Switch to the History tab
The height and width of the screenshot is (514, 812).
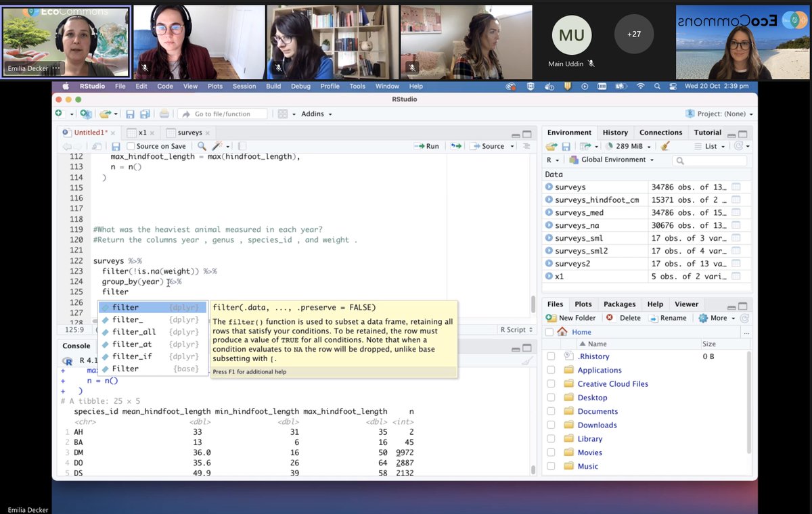[x=615, y=133]
